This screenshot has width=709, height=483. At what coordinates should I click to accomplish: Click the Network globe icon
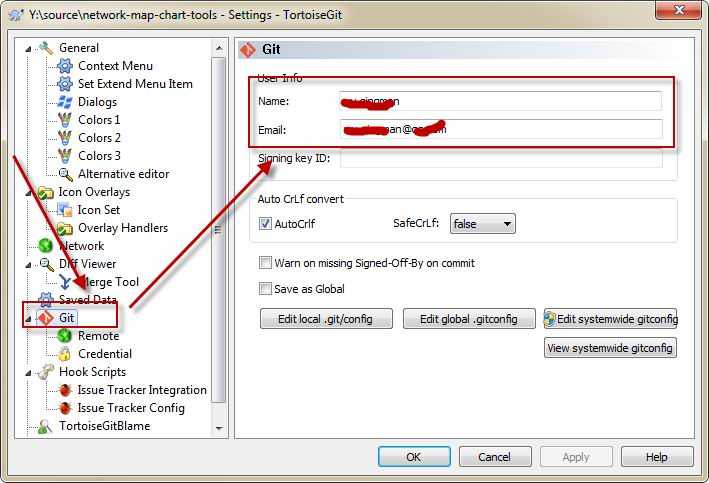(x=46, y=246)
